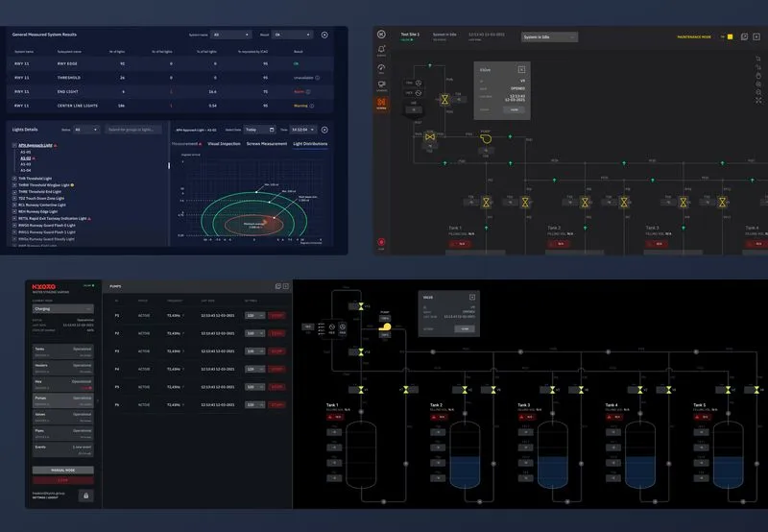The width and height of the screenshot is (768, 532).
Task: Open the System name All dropdown
Action: (x=230, y=35)
